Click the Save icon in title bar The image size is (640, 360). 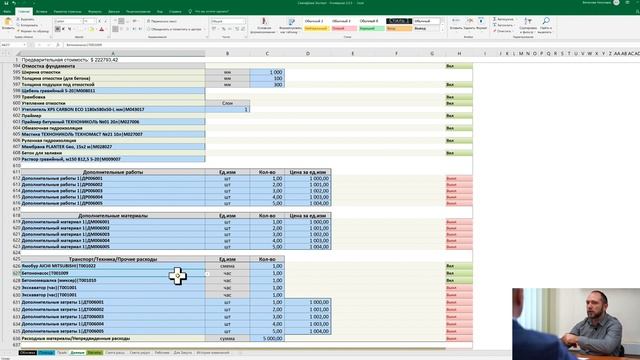coord(6,3)
